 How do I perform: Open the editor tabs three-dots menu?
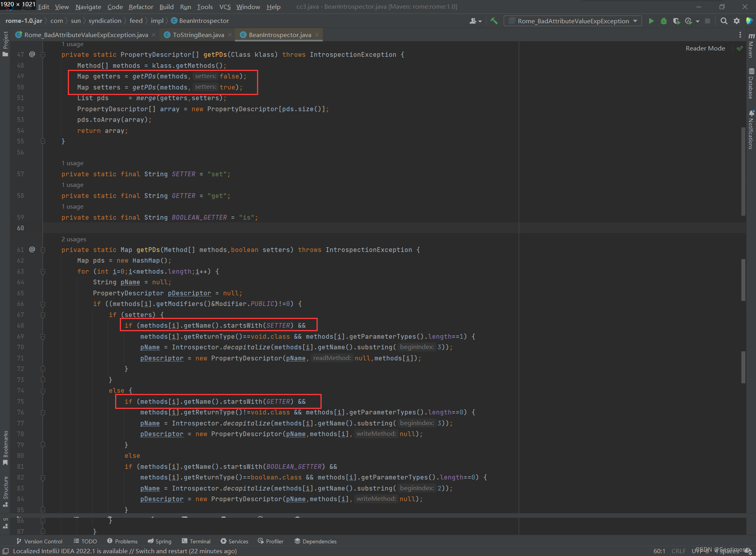pyautogui.click(x=740, y=35)
